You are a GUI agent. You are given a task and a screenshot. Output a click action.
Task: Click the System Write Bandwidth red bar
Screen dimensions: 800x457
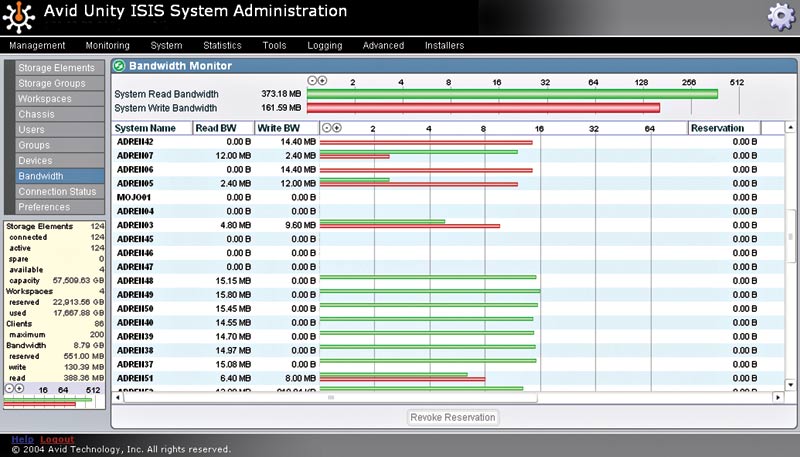coord(483,108)
